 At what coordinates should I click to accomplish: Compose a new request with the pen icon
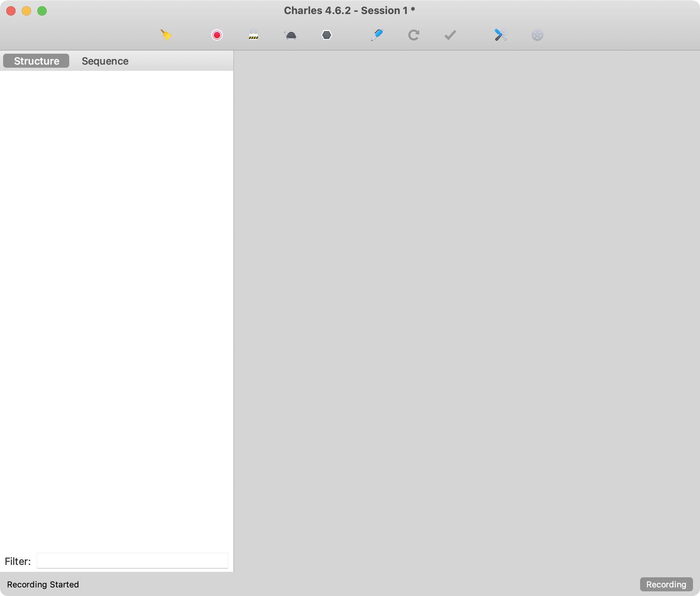click(x=377, y=35)
